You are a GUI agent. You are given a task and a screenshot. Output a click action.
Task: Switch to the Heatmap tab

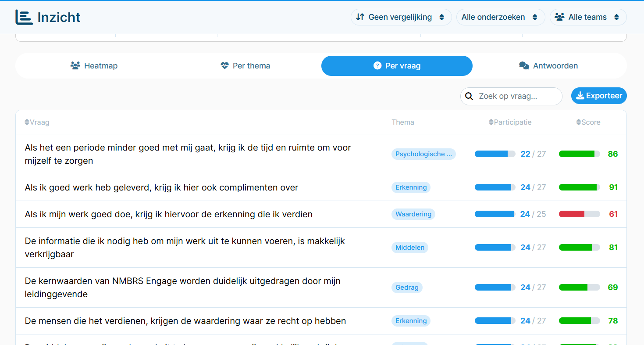tap(94, 66)
